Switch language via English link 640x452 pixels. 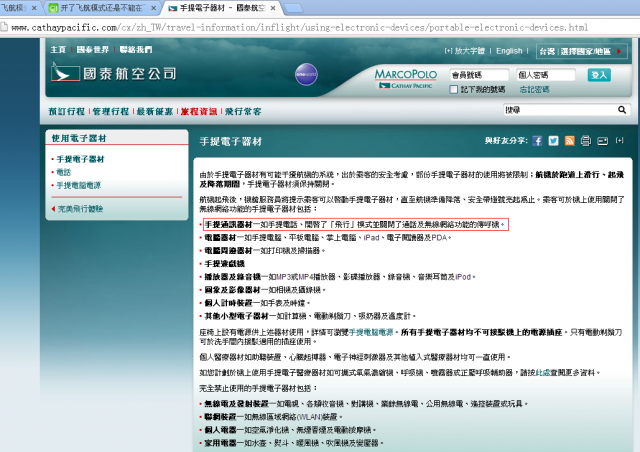click(509, 51)
